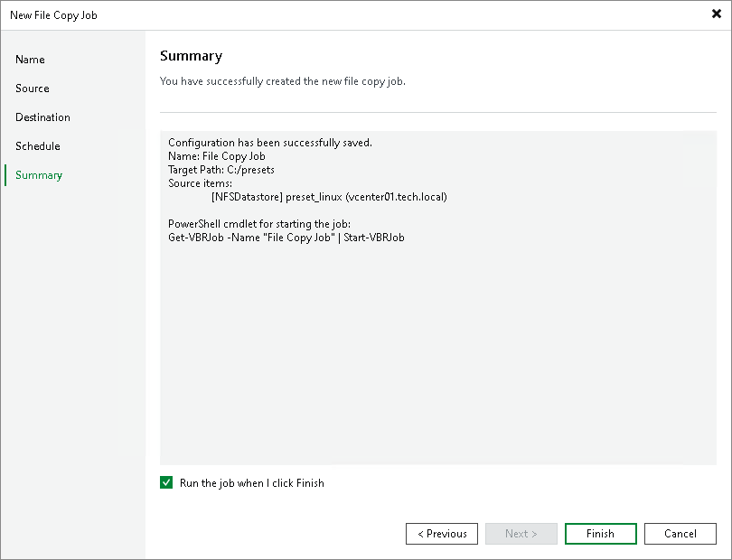Uncheck Run the job when I click Finish

click(166, 482)
